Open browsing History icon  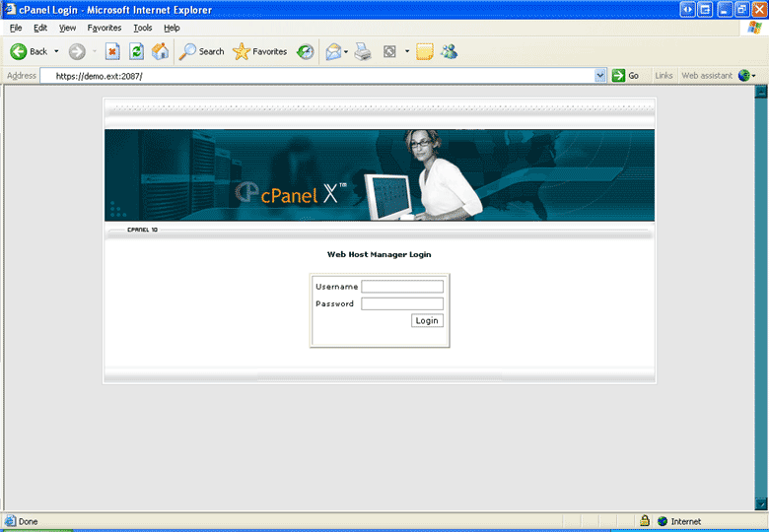click(x=305, y=51)
